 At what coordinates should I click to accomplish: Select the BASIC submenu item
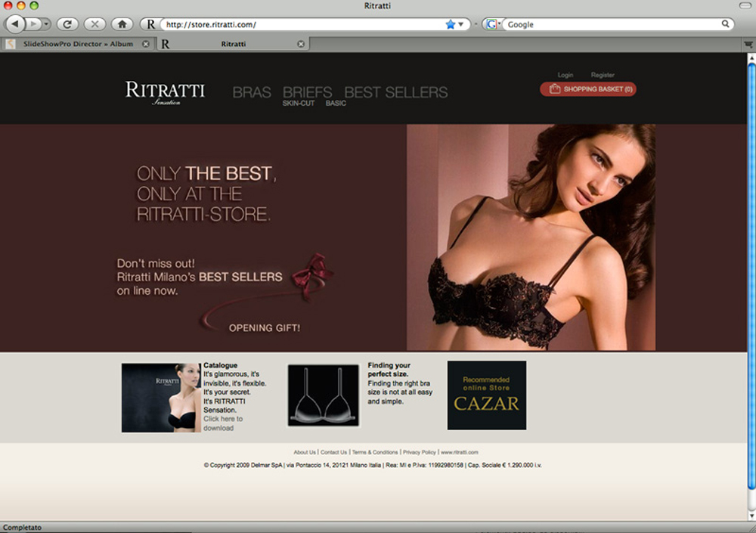point(336,104)
